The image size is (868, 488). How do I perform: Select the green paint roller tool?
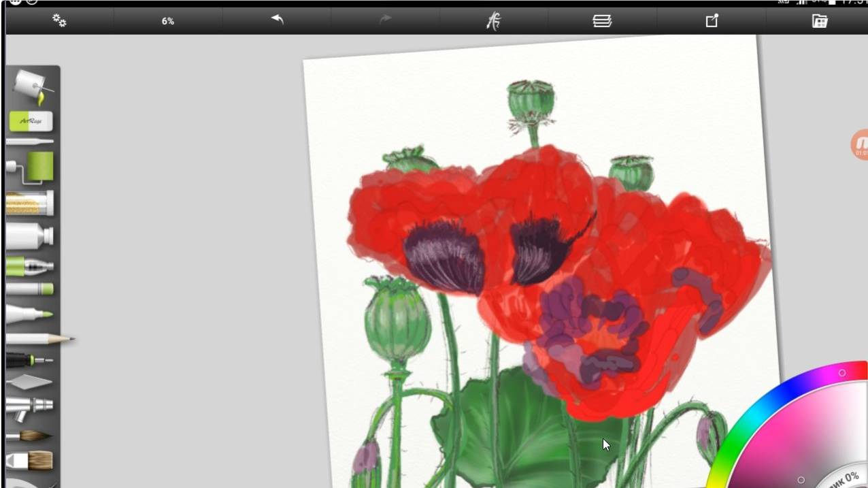[31, 167]
